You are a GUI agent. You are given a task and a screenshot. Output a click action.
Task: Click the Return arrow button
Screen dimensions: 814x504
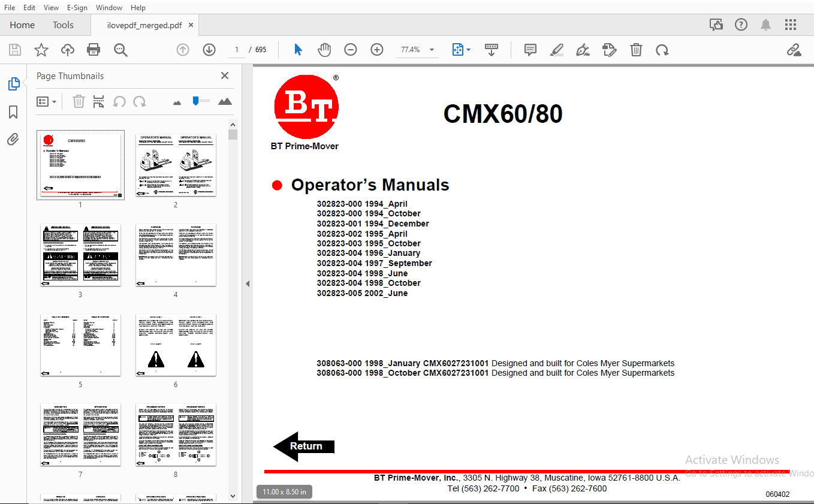point(304,446)
